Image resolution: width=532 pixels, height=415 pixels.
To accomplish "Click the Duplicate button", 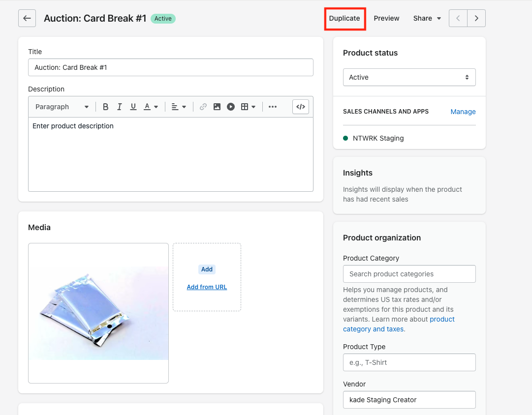I will tap(344, 18).
